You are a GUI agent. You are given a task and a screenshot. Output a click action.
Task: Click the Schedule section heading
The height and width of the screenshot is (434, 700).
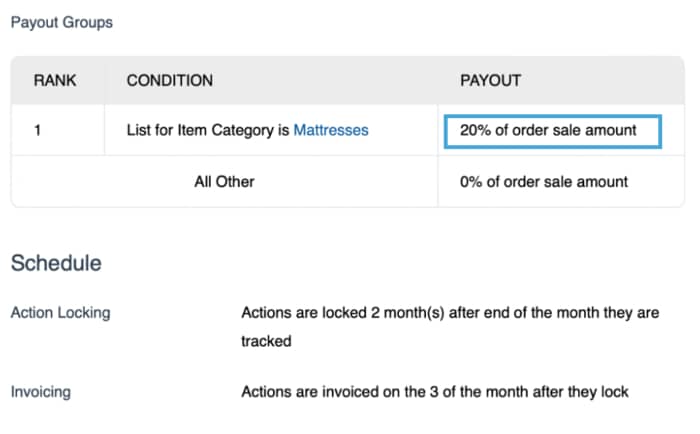pos(56,264)
